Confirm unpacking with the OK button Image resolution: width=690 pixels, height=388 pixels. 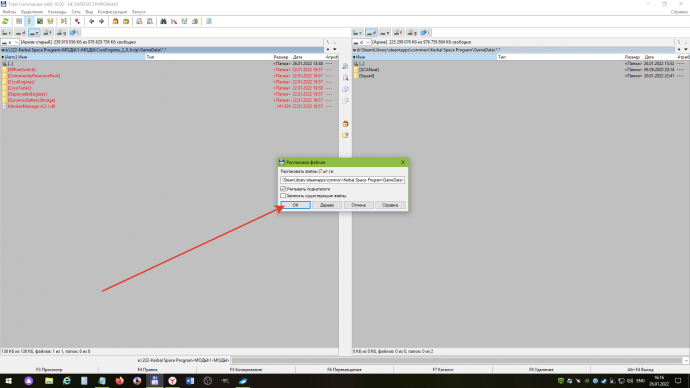click(x=295, y=205)
